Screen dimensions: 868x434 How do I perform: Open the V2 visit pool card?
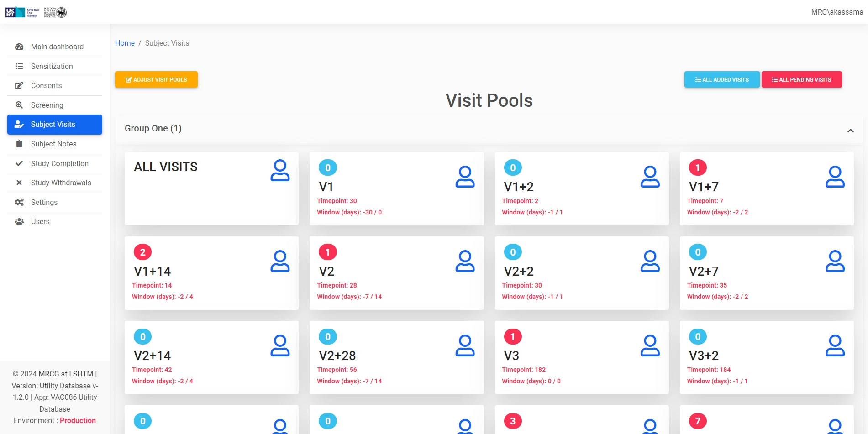point(396,273)
